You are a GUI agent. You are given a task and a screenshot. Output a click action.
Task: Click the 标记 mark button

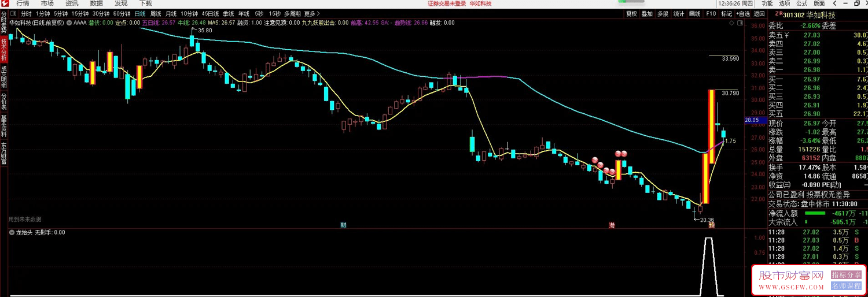726,13
